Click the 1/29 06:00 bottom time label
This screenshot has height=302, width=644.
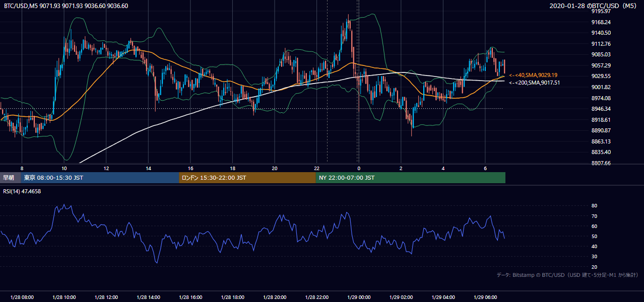click(x=485, y=297)
